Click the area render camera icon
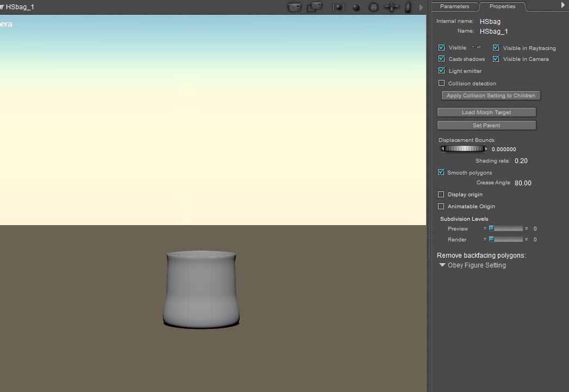The image size is (569, 392). point(314,7)
